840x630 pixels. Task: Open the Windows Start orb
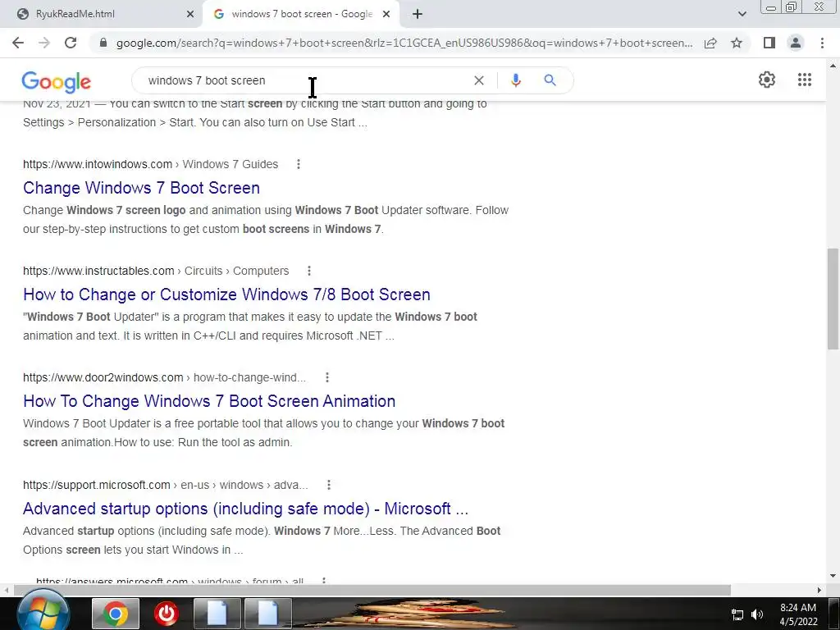[x=43, y=612]
